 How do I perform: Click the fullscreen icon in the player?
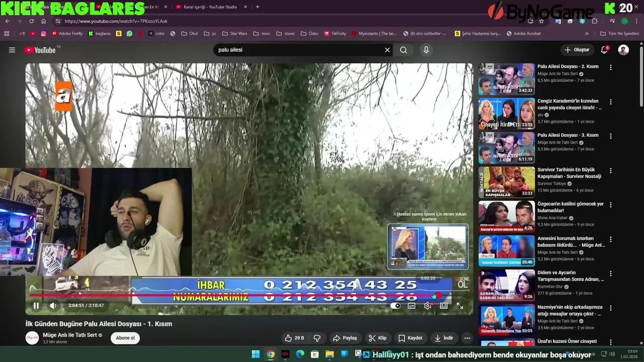point(459,306)
